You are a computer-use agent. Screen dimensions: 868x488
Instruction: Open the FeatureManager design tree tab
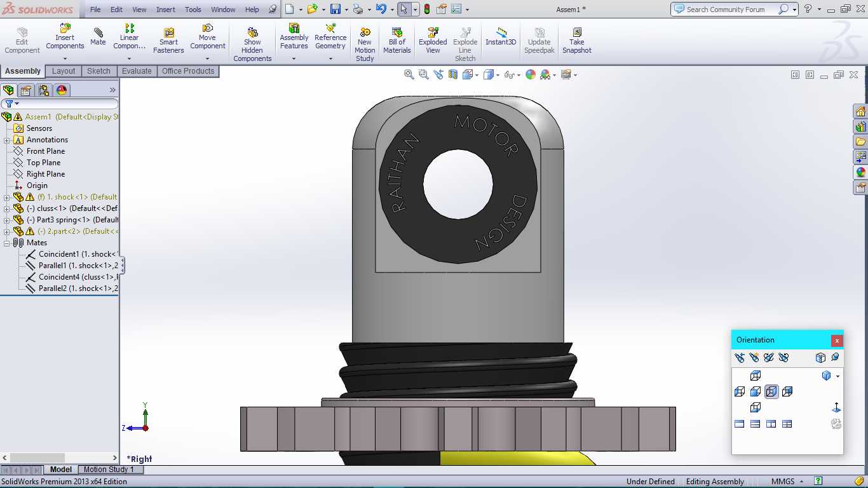coord(9,90)
